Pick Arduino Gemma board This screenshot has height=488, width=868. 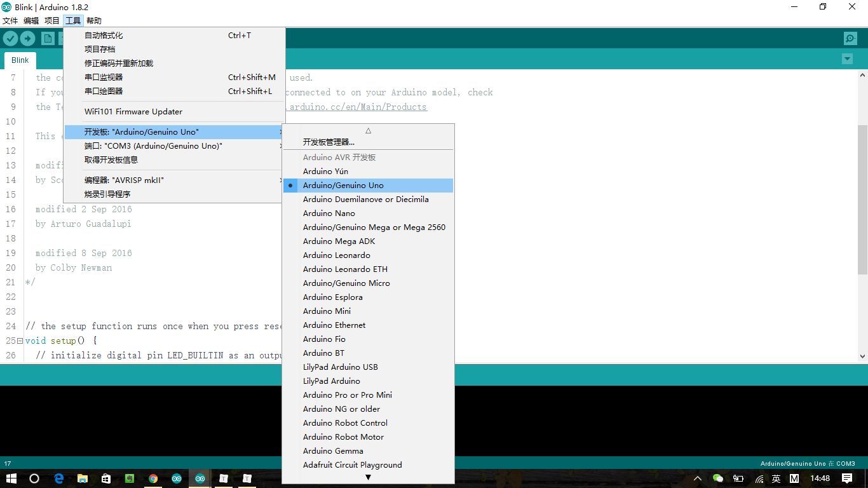pos(368,451)
